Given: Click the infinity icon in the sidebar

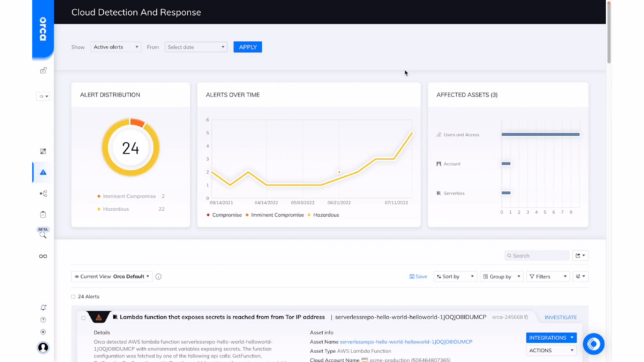Looking at the screenshot, I should (x=42, y=256).
